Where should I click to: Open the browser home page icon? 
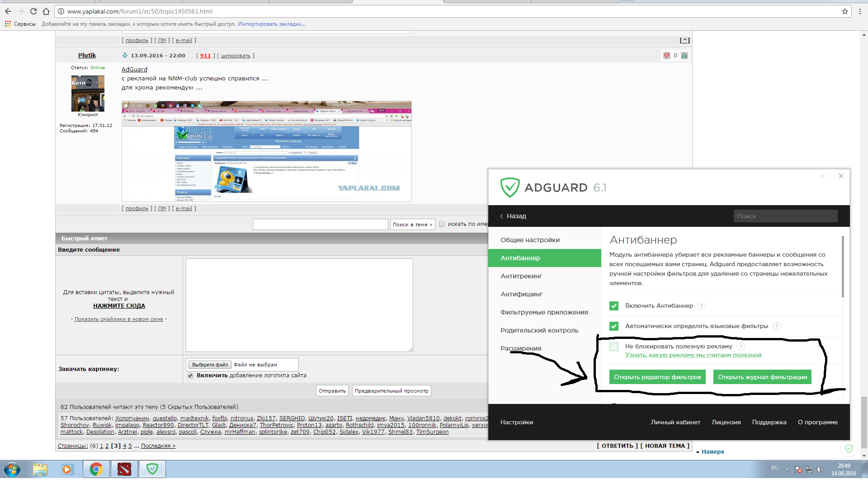[46, 11]
